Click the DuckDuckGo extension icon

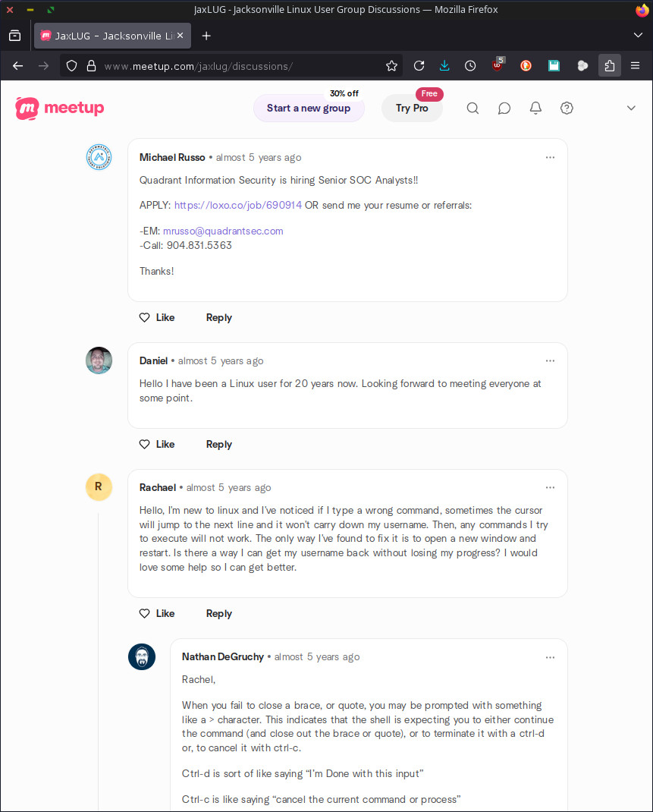(x=526, y=66)
